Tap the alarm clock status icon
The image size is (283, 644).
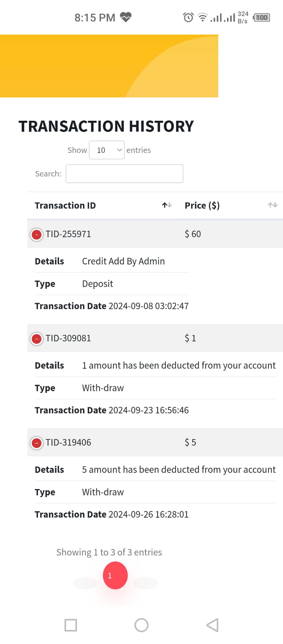(188, 17)
